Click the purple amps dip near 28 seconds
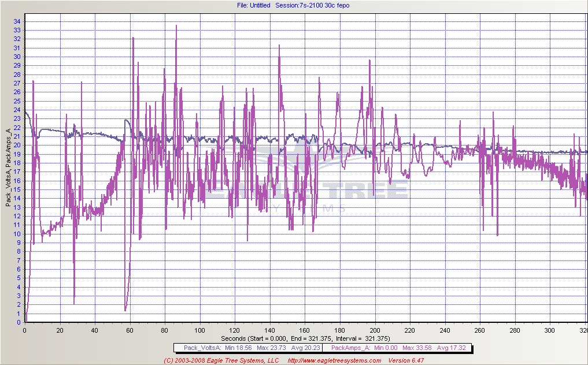The image size is (588, 365). [x=74, y=303]
